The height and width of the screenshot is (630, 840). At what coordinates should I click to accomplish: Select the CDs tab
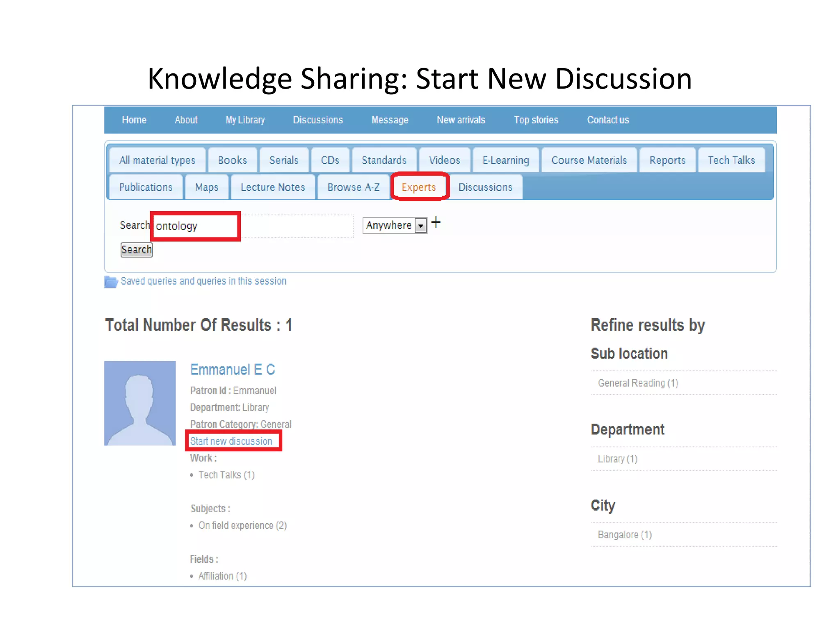point(330,160)
